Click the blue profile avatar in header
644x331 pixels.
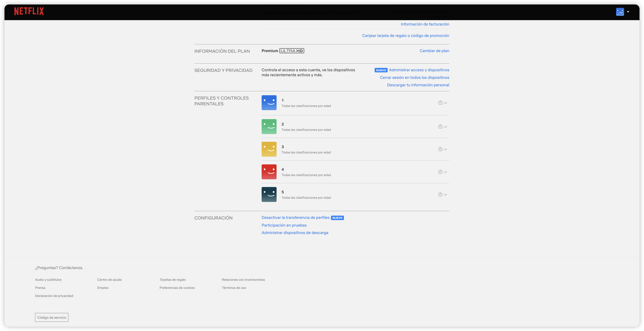click(620, 12)
